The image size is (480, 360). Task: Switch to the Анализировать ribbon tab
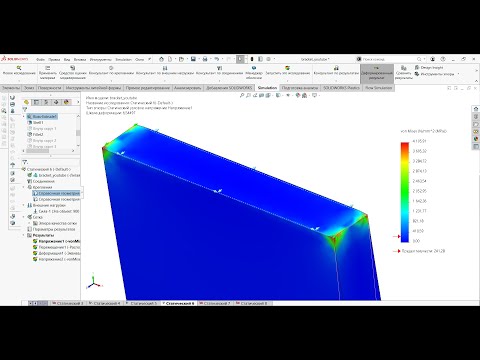[x=188, y=88]
